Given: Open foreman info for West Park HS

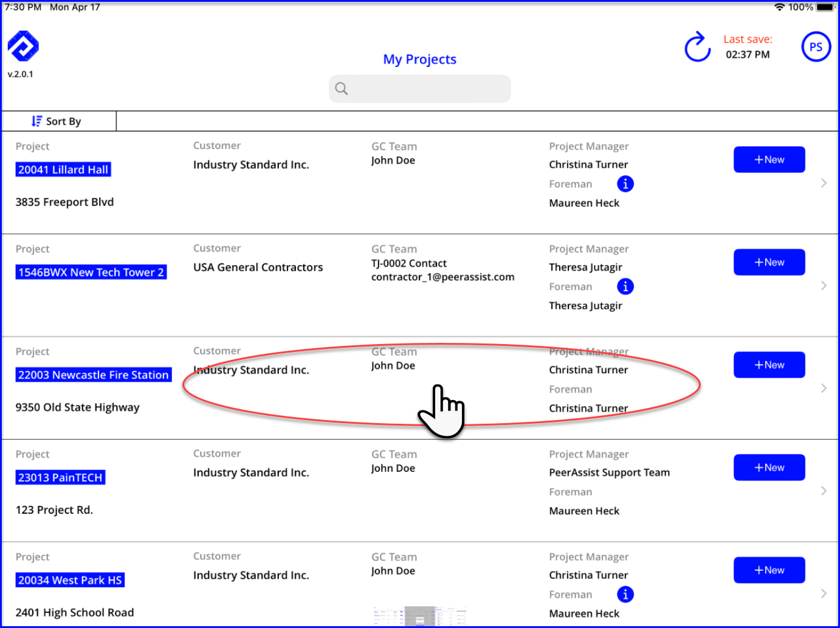Looking at the screenshot, I should tap(625, 594).
